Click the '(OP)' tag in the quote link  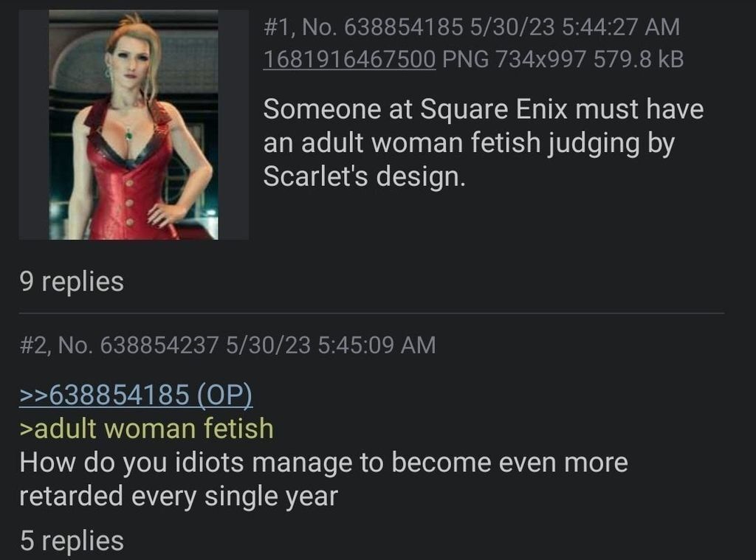click(224, 395)
